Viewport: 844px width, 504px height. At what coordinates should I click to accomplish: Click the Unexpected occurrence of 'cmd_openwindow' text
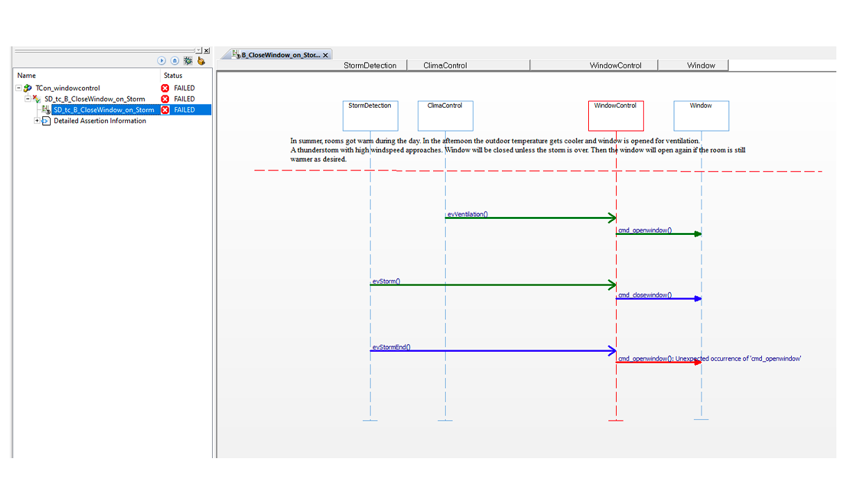point(739,359)
